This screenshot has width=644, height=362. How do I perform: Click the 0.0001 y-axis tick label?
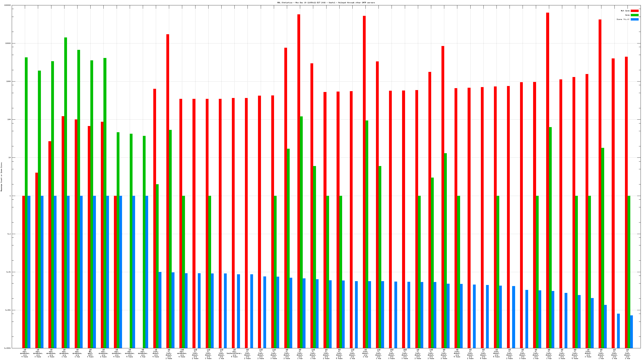click(7, 348)
